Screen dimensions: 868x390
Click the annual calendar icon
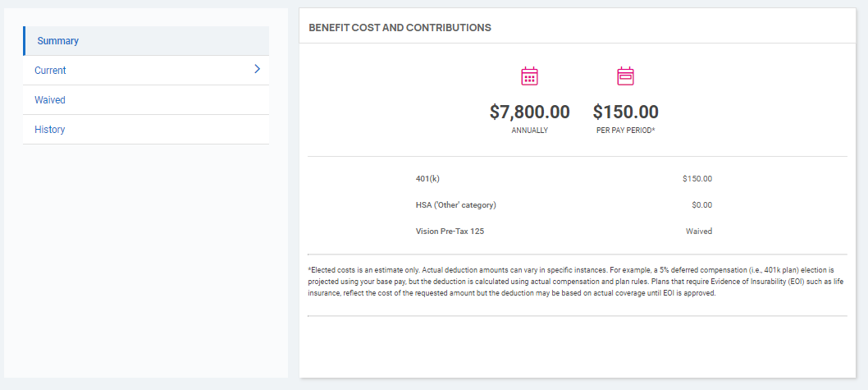[x=529, y=76]
